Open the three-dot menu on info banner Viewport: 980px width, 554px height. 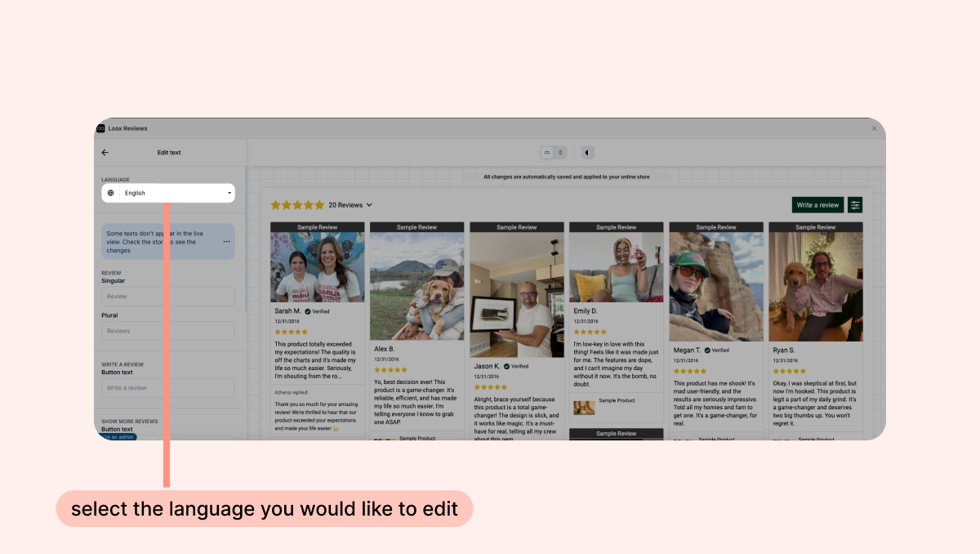tap(226, 242)
